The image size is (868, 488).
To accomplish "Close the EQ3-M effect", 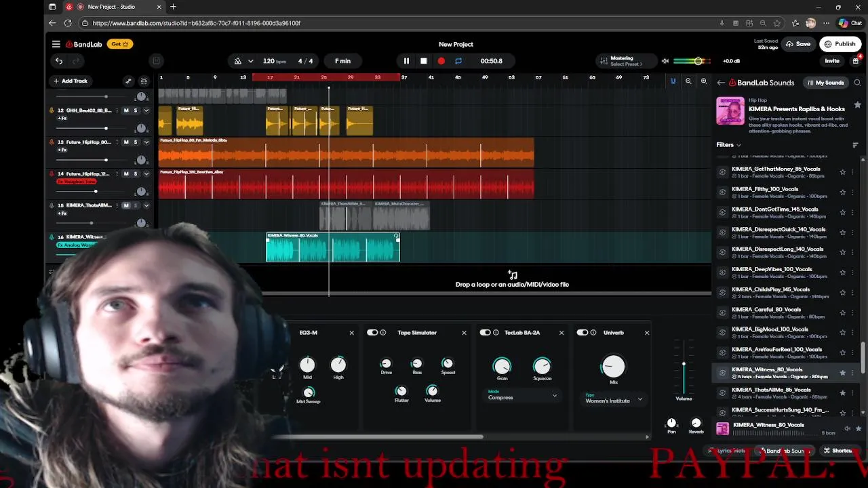I will click(351, 333).
